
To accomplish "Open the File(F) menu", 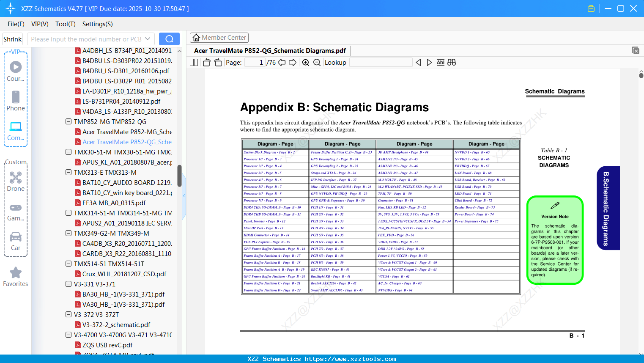I will (x=16, y=24).
